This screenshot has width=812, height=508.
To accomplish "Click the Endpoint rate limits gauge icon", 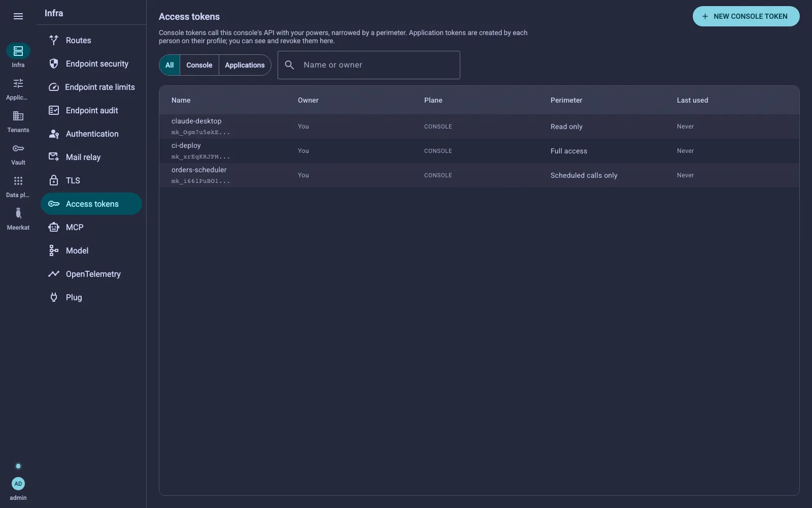I will click(x=54, y=87).
